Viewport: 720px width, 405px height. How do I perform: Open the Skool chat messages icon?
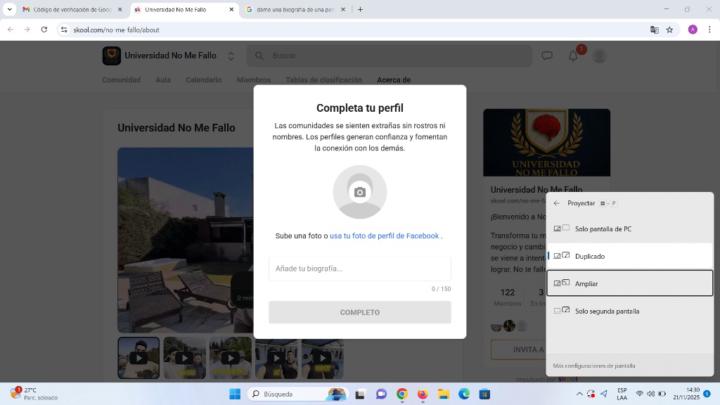point(546,56)
